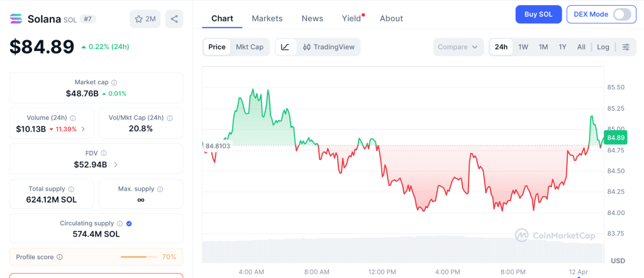Open the Compare dropdown

pyautogui.click(x=458, y=47)
